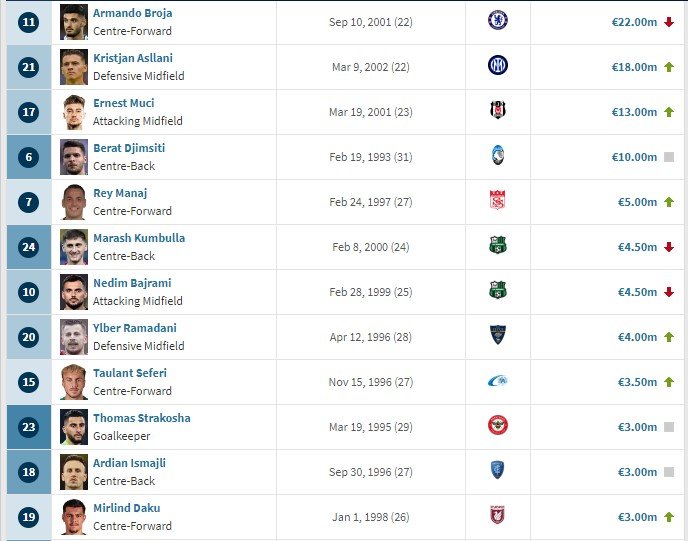Image resolution: width=688 pixels, height=541 pixels.
Task: Click Berat Djimsiti's €10.00m market value
Action: pyautogui.click(x=635, y=157)
